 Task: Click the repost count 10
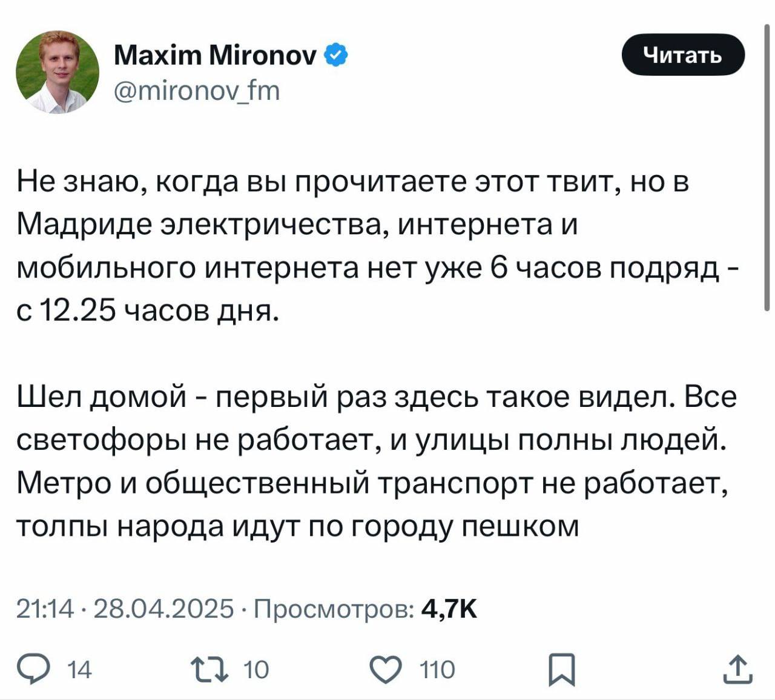tap(256, 670)
